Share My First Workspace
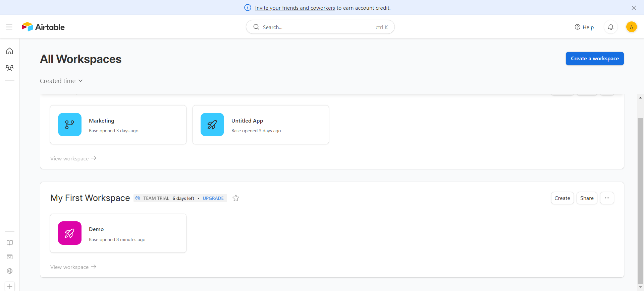The width and height of the screenshot is (644, 291). tap(587, 198)
